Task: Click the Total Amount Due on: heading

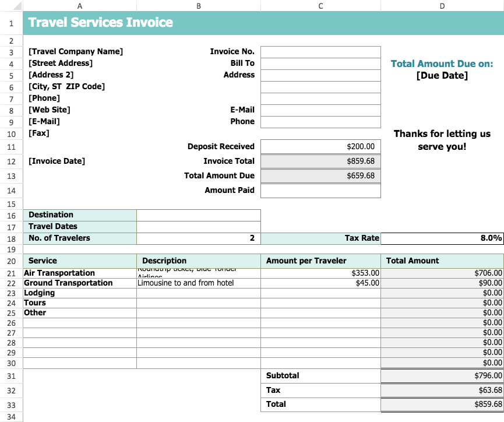Action: pos(442,64)
